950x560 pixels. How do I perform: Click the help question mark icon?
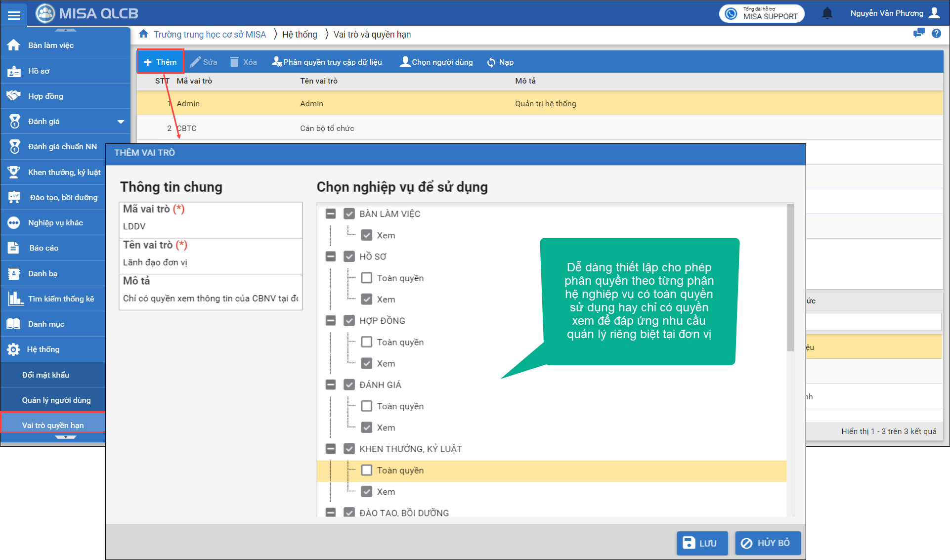pos(936,34)
